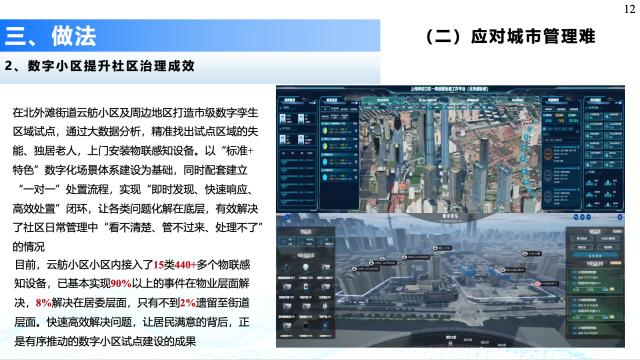This screenshot has width=640, height=360.
Task: Click the first person avatar thumbnail in the upper left panel
Action: coord(283,119)
